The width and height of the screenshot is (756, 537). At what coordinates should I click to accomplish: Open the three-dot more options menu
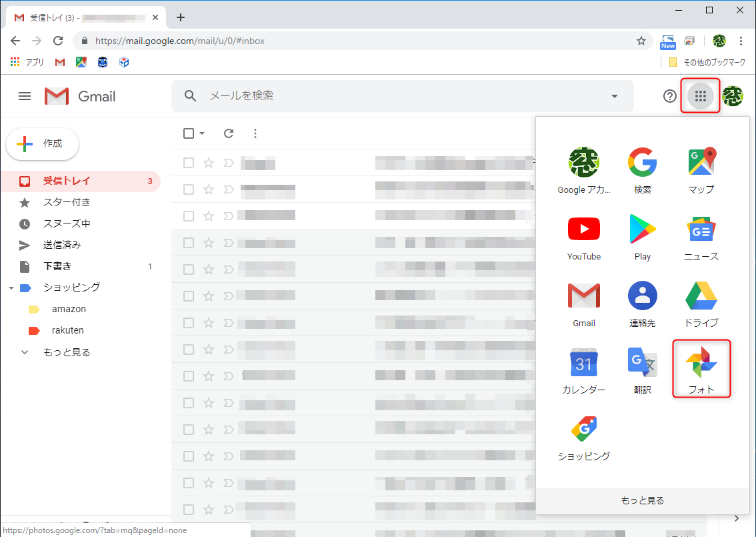point(255,133)
